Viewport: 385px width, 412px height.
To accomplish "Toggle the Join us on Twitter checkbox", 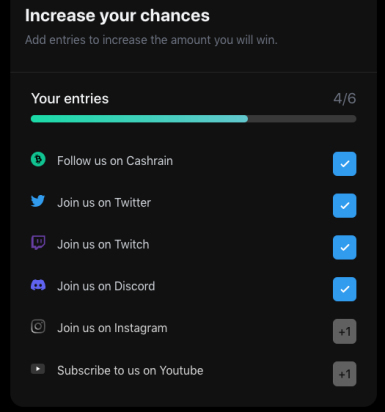I will (344, 205).
